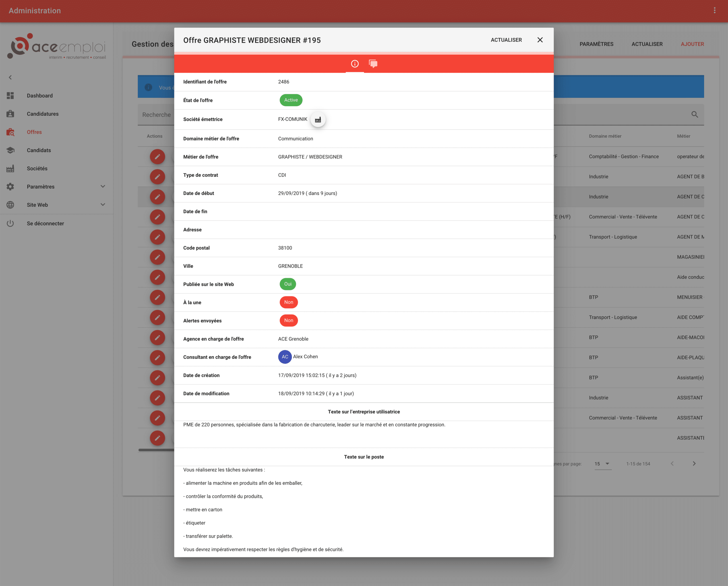The height and width of the screenshot is (586, 728).
Task: Click the Se déconnecter power icon
Action: 11,223
